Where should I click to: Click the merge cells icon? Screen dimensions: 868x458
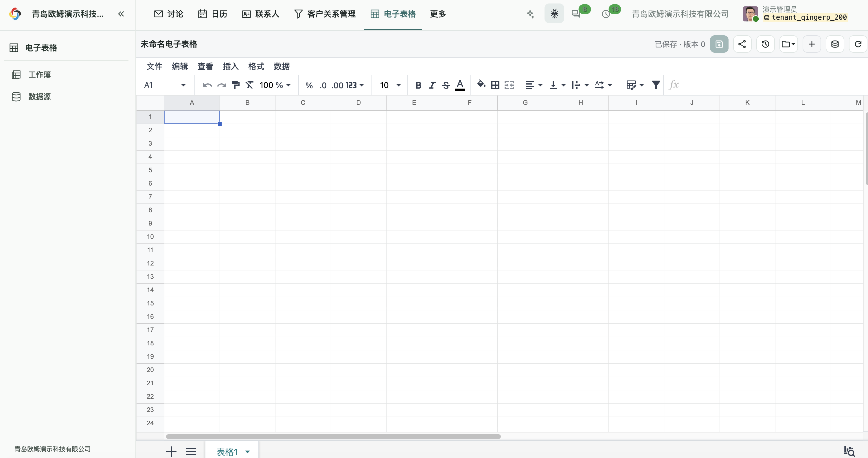509,85
